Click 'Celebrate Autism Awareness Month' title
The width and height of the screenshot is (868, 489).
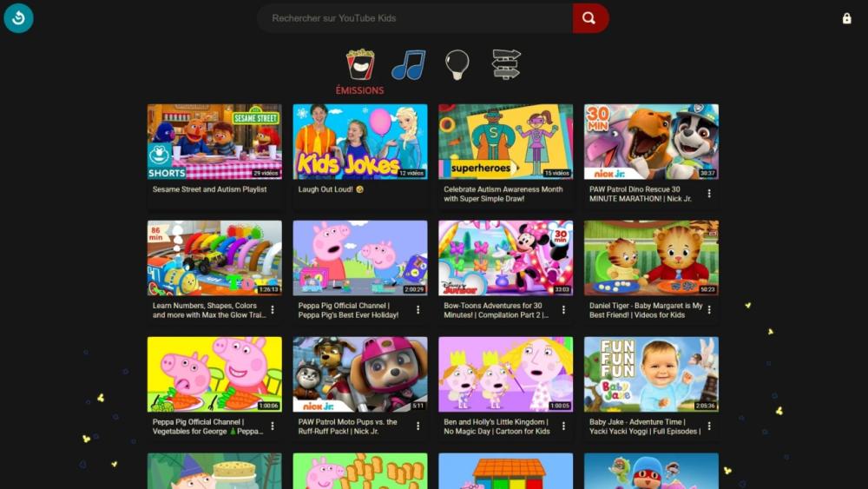coord(503,194)
